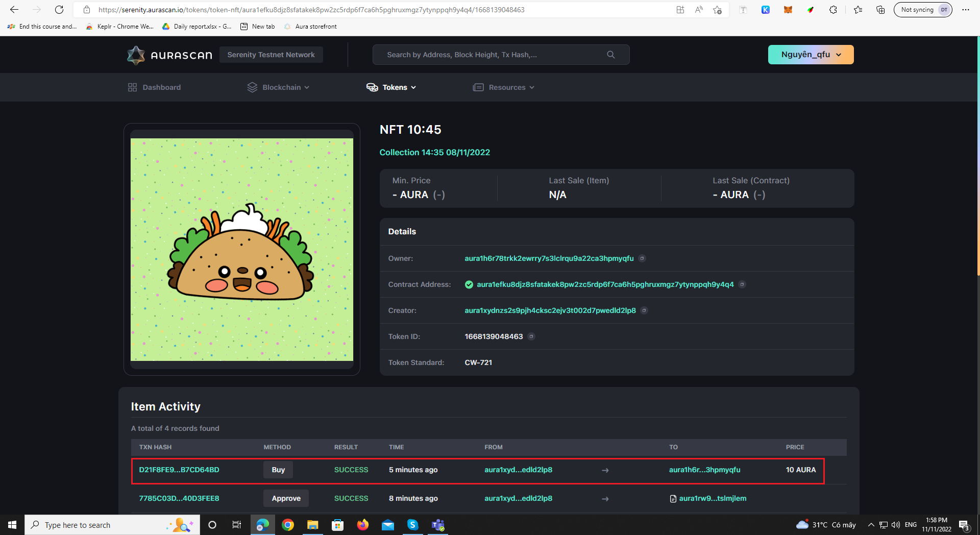
Task: Expand the Blockchain dropdown menu
Action: [281, 87]
